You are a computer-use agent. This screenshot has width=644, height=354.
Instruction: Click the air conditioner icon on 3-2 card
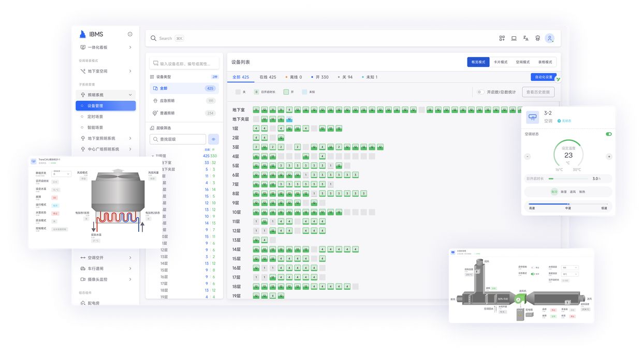[x=533, y=117]
